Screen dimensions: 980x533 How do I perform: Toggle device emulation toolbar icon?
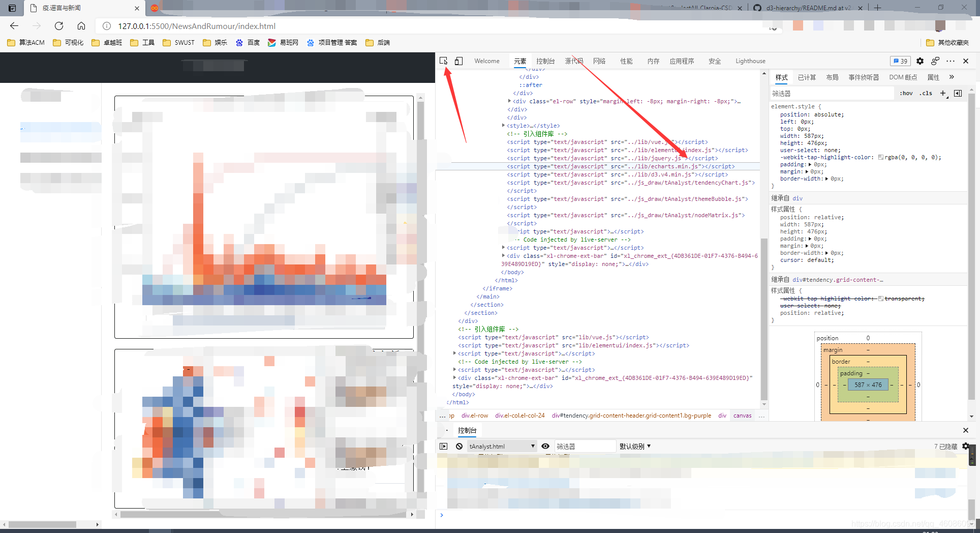(x=458, y=61)
